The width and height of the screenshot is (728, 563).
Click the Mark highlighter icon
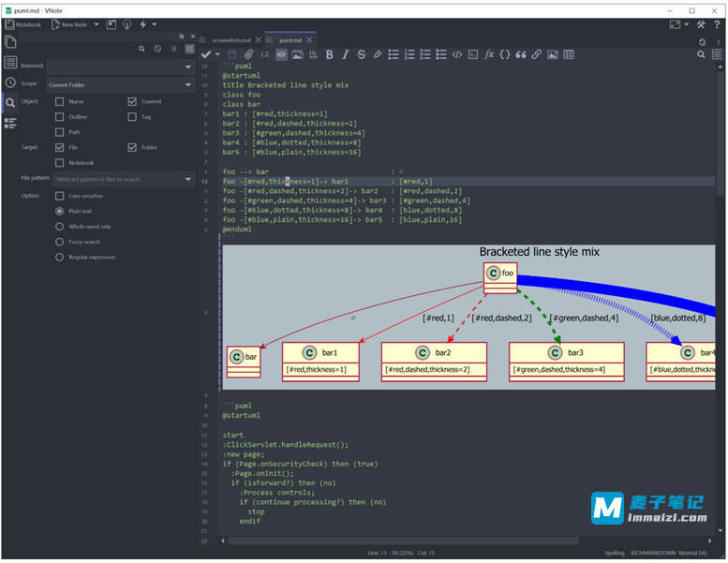(377, 54)
